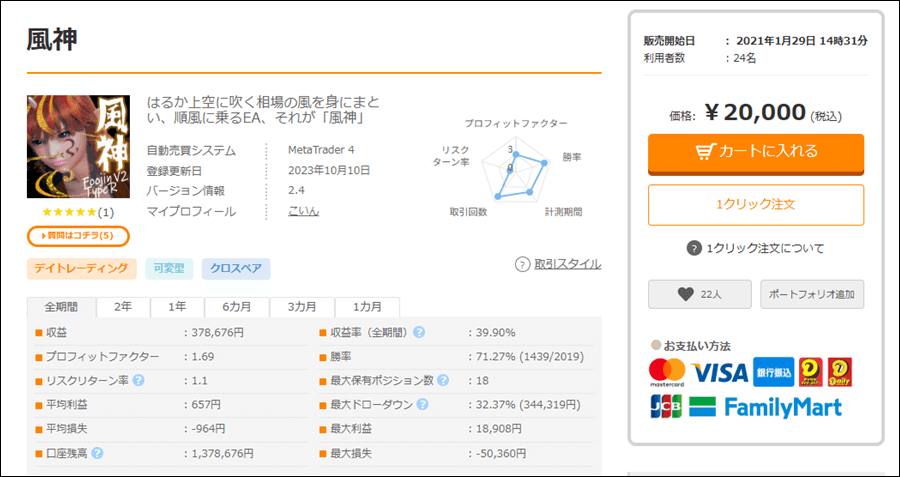Select the クロスペア tag
900x477 pixels.
(236, 269)
